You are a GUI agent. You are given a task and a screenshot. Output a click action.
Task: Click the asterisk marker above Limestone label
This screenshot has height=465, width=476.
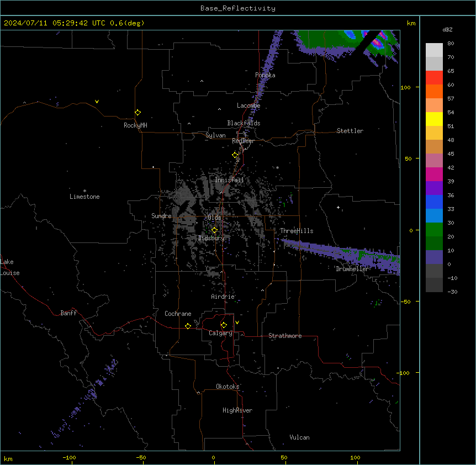84,191
